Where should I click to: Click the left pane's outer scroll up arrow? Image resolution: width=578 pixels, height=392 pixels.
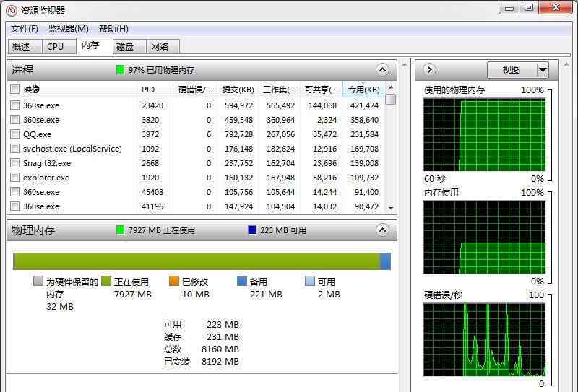click(405, 64)
